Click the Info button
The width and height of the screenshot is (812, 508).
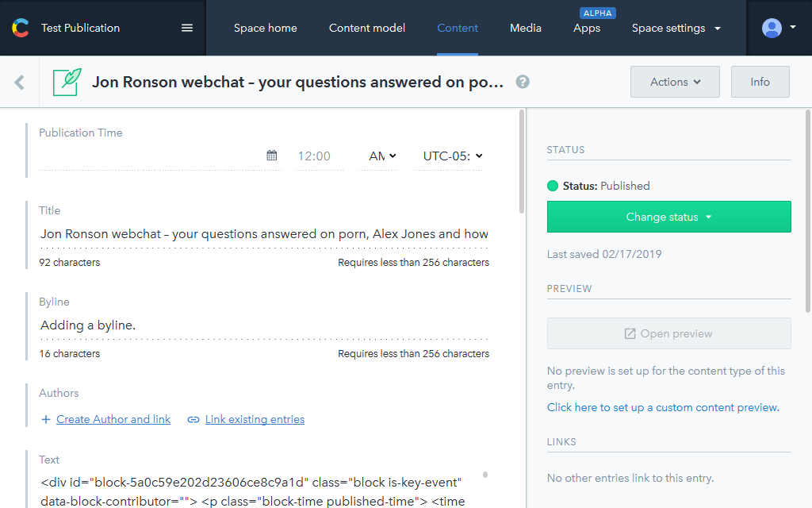pos(760,82)
